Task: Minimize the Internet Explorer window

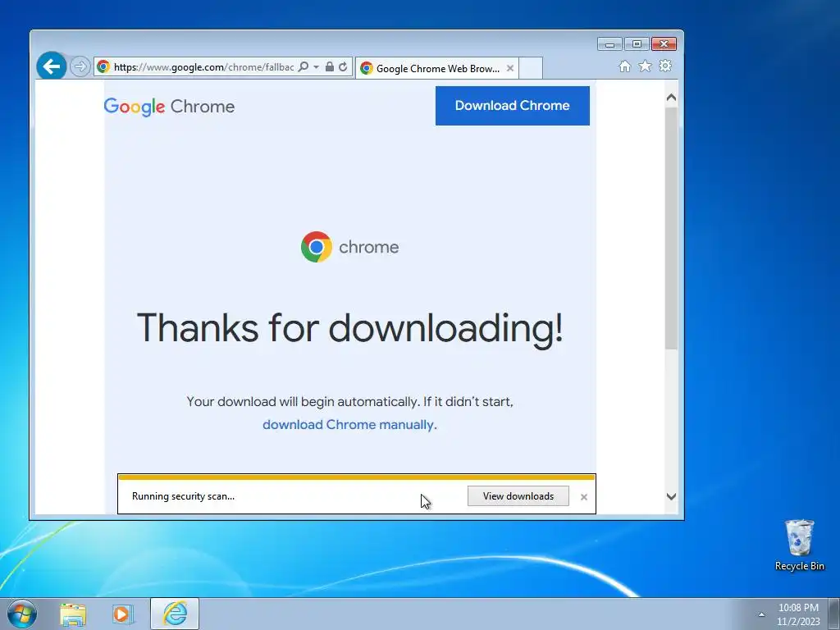Action: point(609,44)
